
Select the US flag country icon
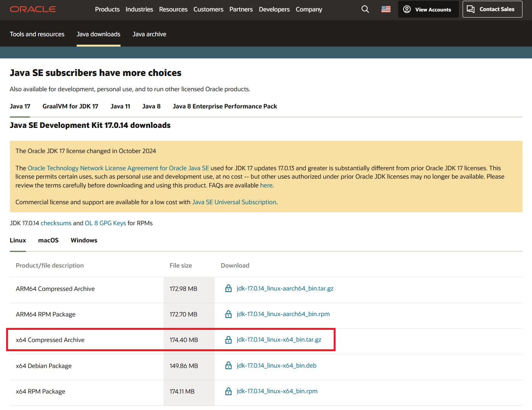click(x=386, y=9)
